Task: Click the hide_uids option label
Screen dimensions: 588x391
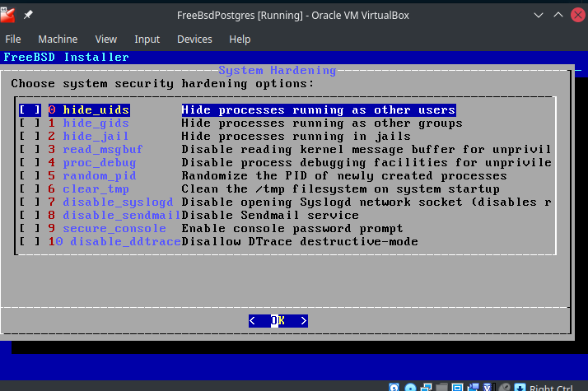Action: [96, 109]
